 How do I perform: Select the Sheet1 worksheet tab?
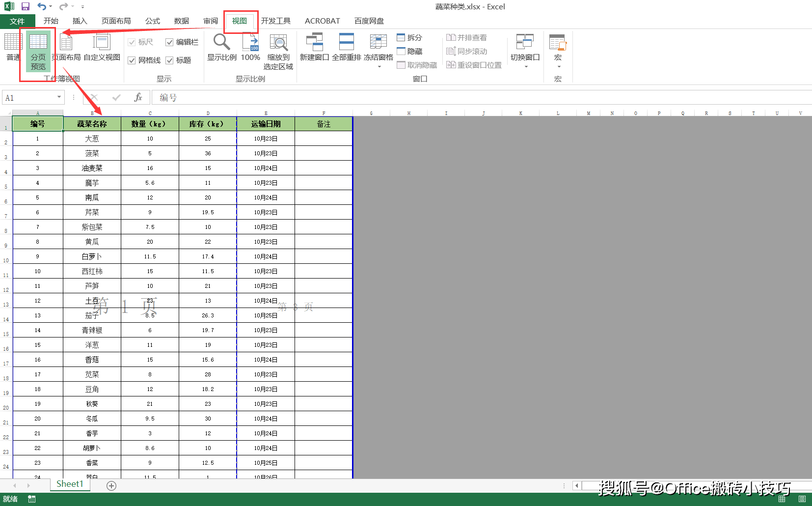pos(70,484)
